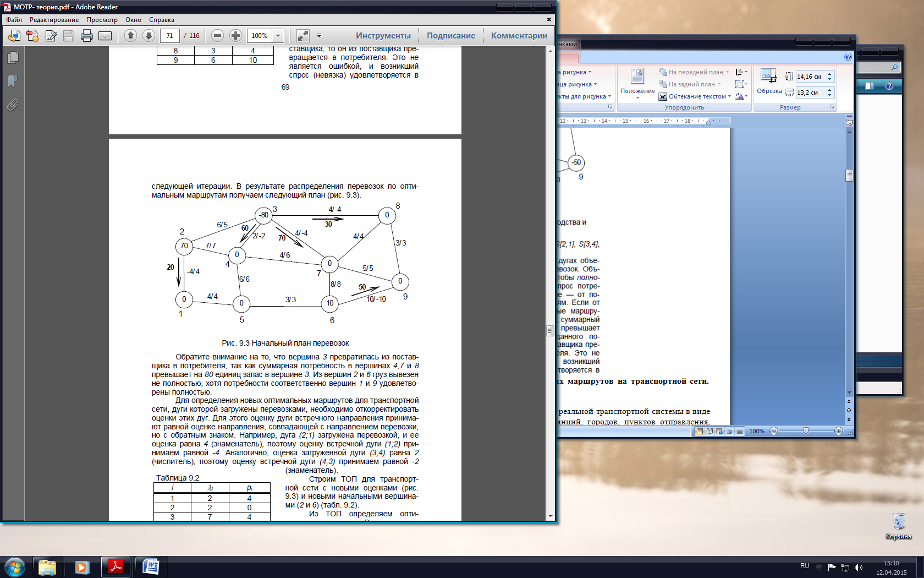Click the save file floppy icon

69,36
